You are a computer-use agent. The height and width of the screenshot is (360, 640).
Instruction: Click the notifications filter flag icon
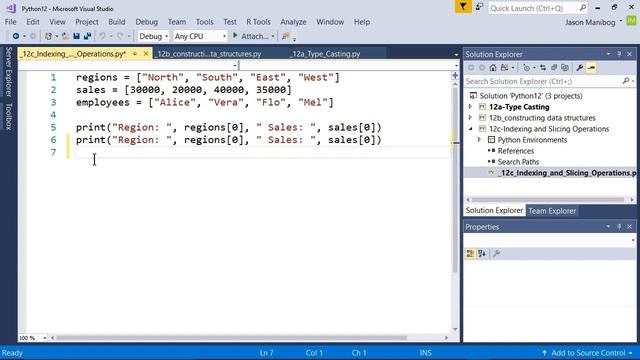tap(463, 7)
